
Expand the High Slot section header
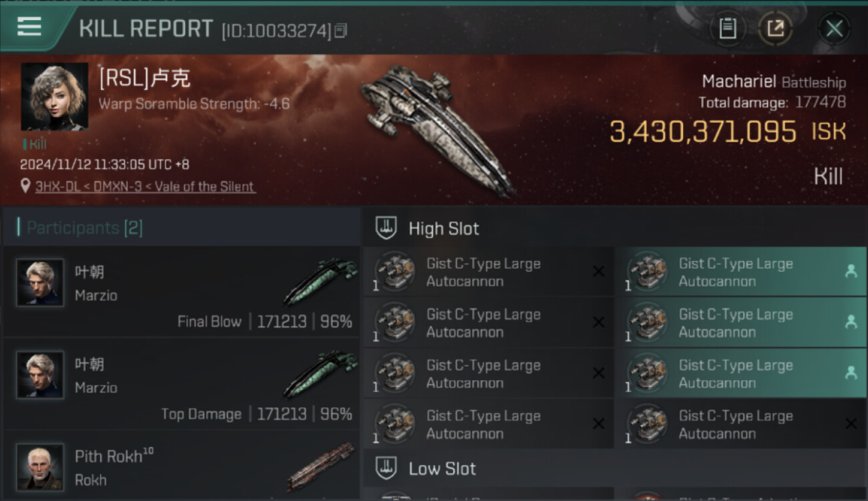click(x=443, y=228)
